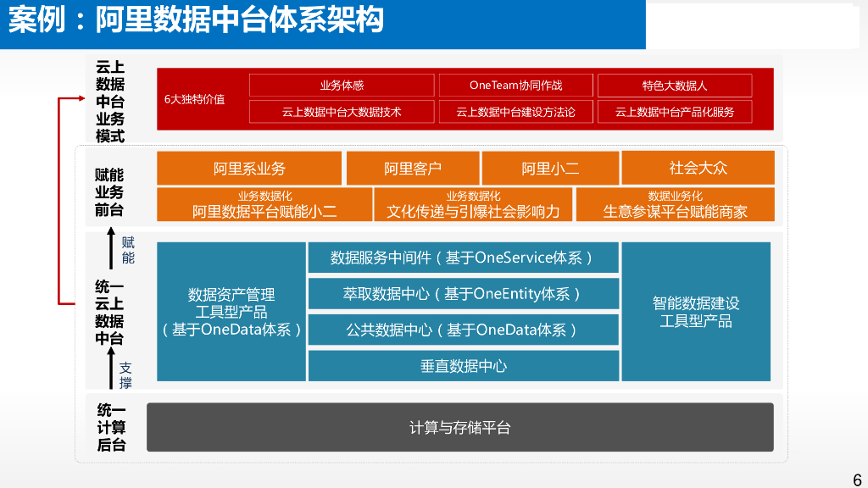Select the 计算与存储平台 gray bar

(460, 427)
